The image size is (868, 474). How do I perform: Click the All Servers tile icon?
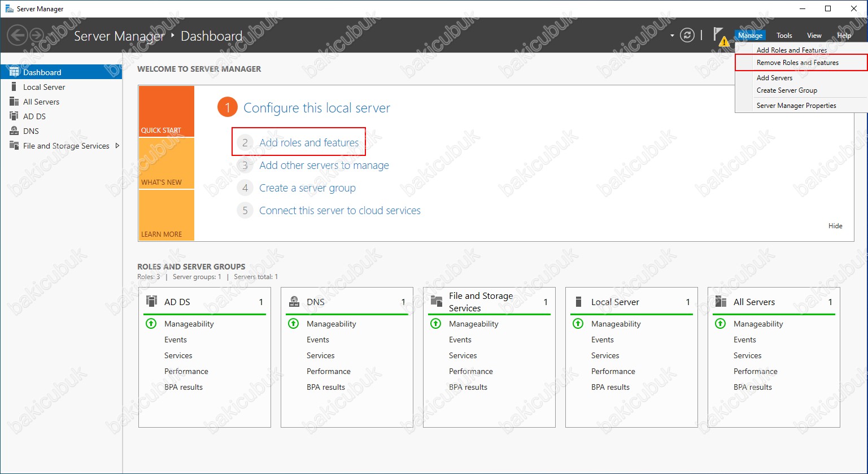(x=721, y=301)
